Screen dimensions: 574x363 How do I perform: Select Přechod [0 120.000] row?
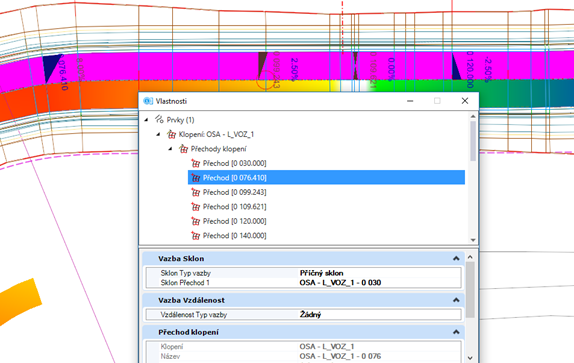[x=234, y=221]
